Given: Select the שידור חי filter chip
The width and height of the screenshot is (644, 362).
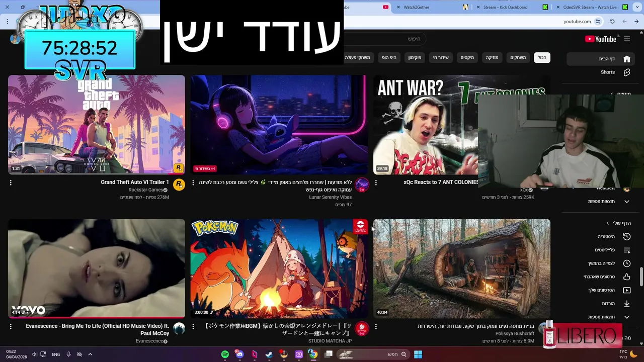Looking at the screenshot, I should [x=440, y=58].
